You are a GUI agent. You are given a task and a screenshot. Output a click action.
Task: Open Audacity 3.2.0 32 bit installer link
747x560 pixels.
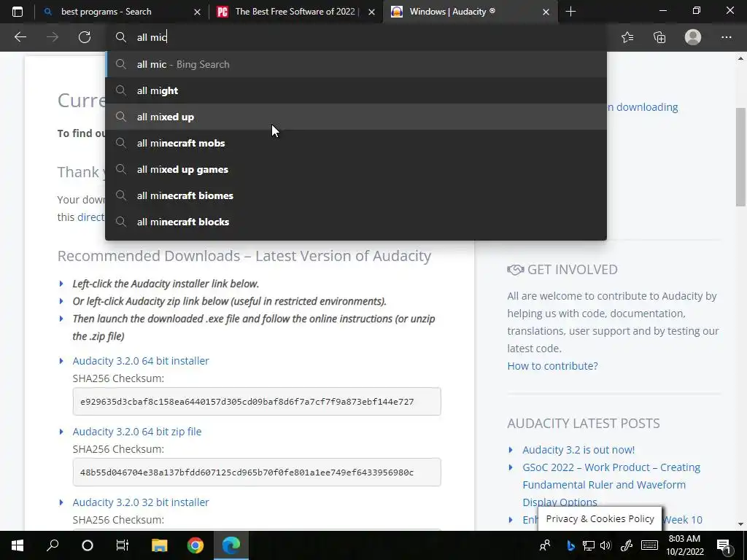(x=141, y=502)
